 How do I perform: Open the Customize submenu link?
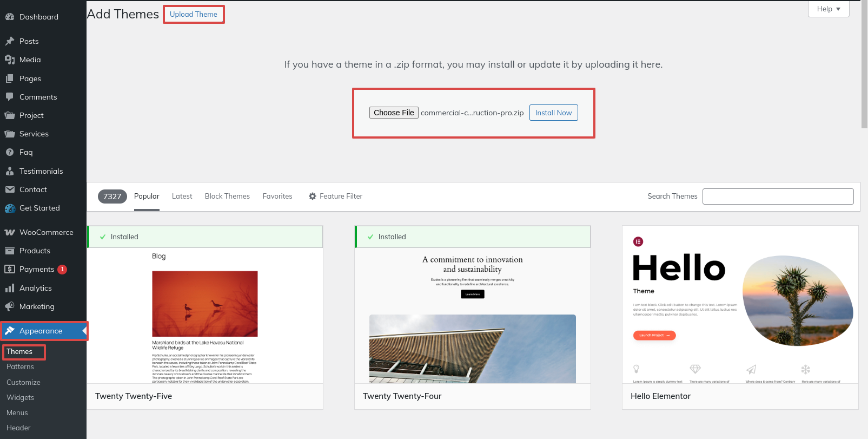23,382
